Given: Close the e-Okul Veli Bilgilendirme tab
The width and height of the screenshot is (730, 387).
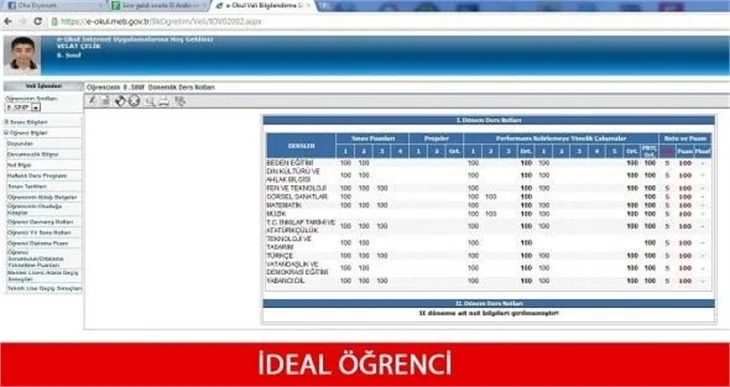Looking at the screenshot, I should click(308, 6).
